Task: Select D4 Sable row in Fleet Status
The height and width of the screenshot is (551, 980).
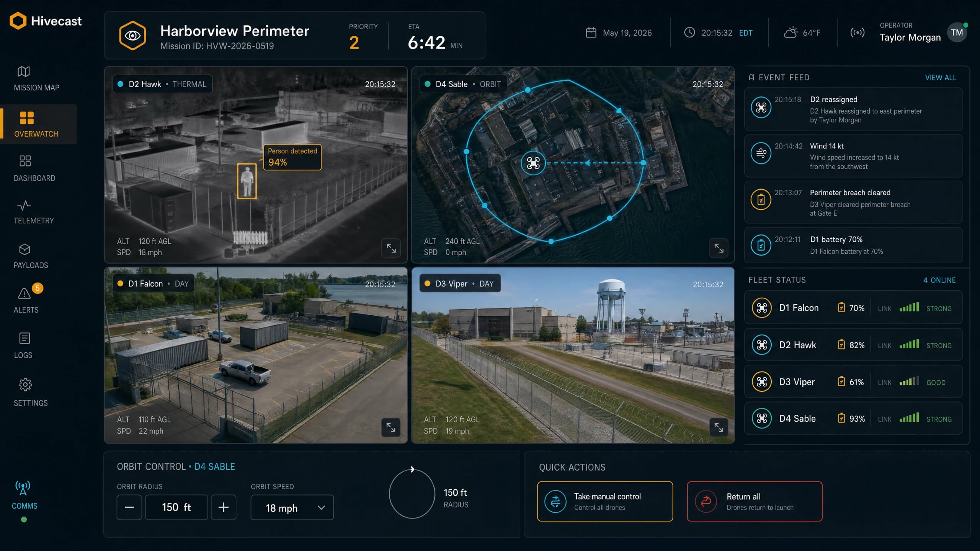Action: click(x=853, y=419)
